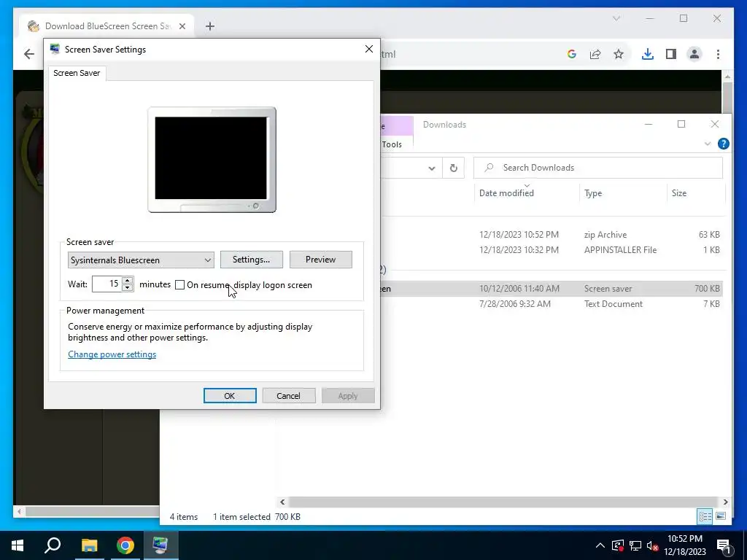Open the Help icon in the Downloads window

coord(723,144)
